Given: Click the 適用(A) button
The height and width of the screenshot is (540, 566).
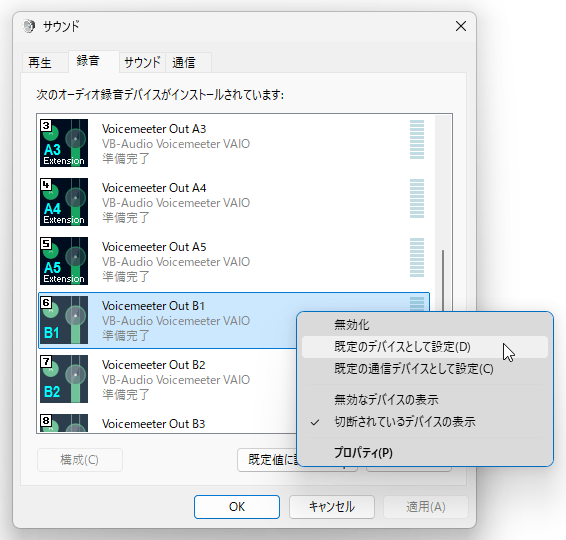Looking at the screenshot, I should point(426,507).
